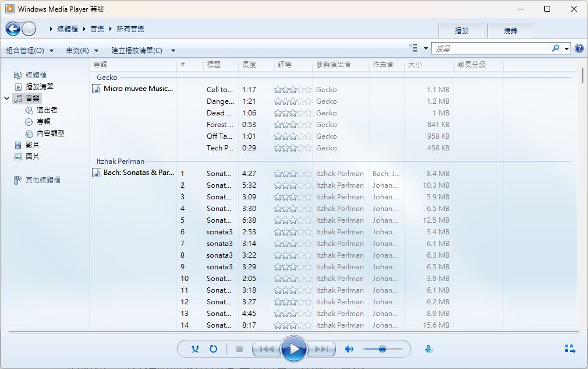The height and width of the screenshot is (369, 588).
Task: Click the Forward navigation arrow
Action: tap(29, 29)
